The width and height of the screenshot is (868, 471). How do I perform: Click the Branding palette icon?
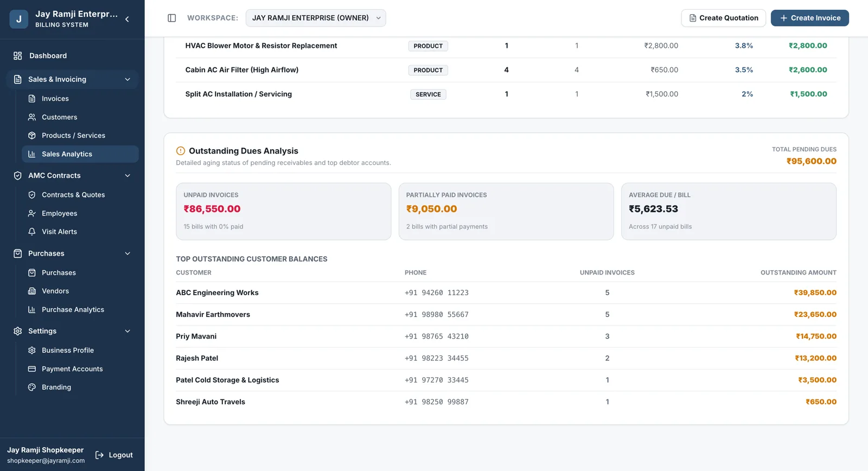click(x=32, y=387)
